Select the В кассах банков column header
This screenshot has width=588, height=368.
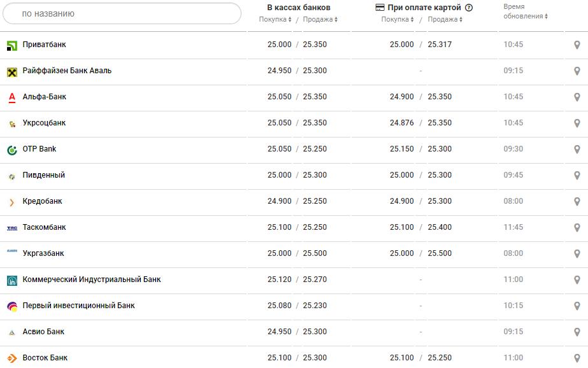pyautogui.click(x=298, y=8)
